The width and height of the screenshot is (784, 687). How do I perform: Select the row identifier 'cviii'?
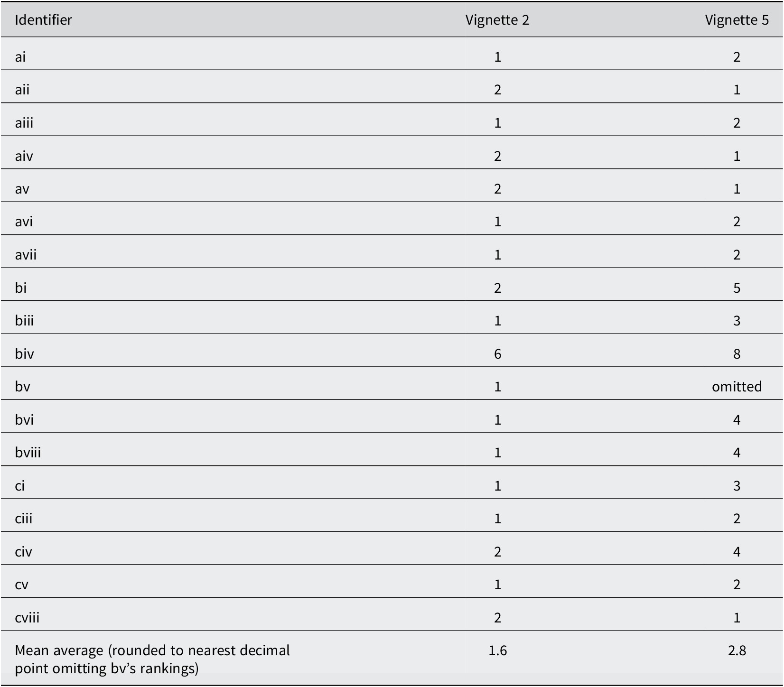[x=27, y=617]
